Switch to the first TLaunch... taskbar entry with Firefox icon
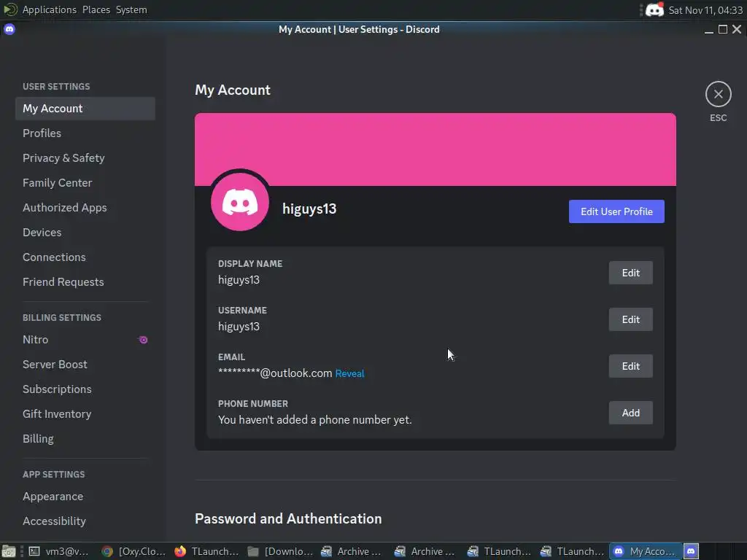The width and height of the screenshot is (747, 560). pyautogui.click(x=206, y=551)
